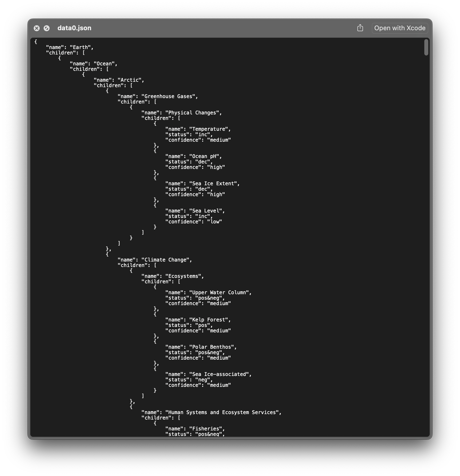This screenshot has height=476, width=460.
Task: Click the "Temperature" name line
Action: (198, 129)
